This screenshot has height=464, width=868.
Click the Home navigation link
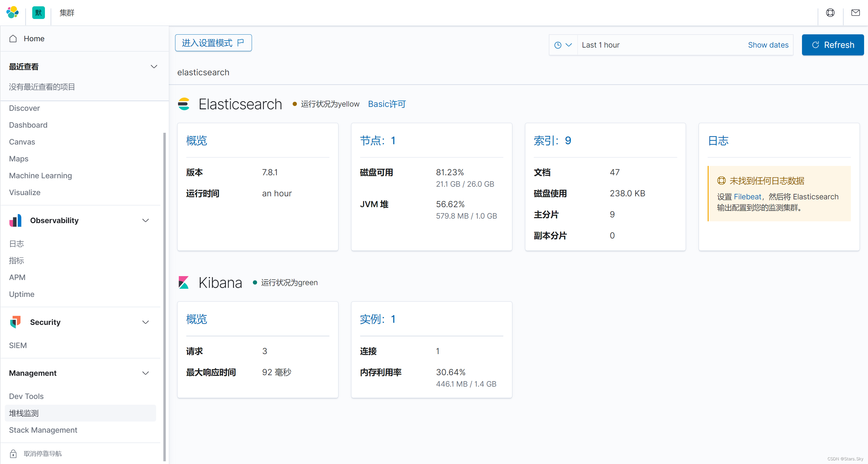click(34, 39)
